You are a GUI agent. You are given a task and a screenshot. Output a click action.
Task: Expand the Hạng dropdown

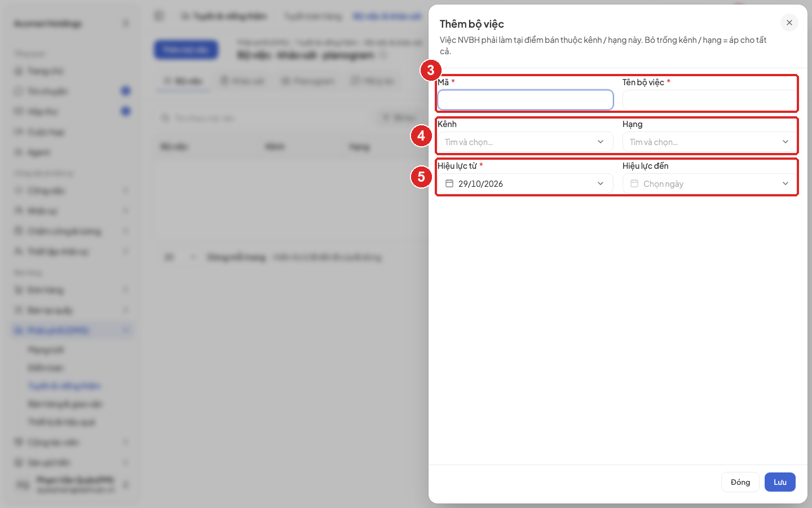710,142
